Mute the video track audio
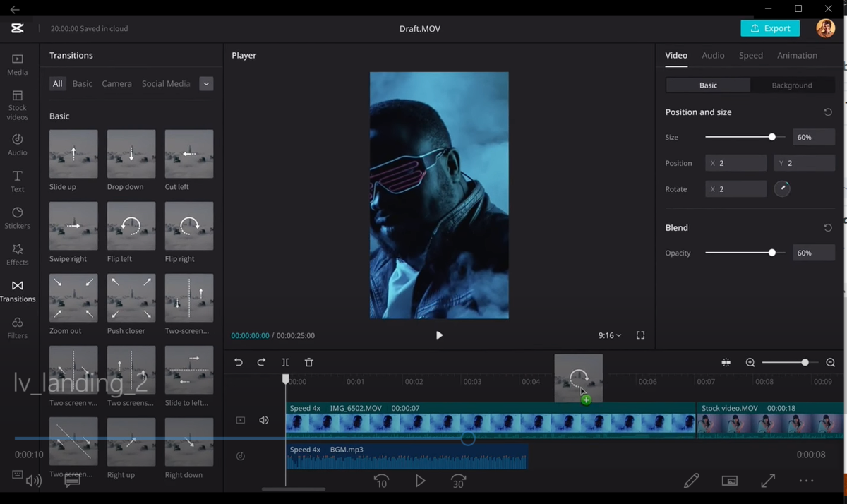 click(x=264, y=420)
